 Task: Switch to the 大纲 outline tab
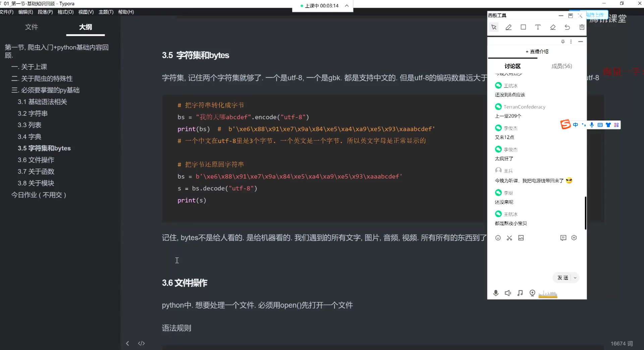pos(86,27)
